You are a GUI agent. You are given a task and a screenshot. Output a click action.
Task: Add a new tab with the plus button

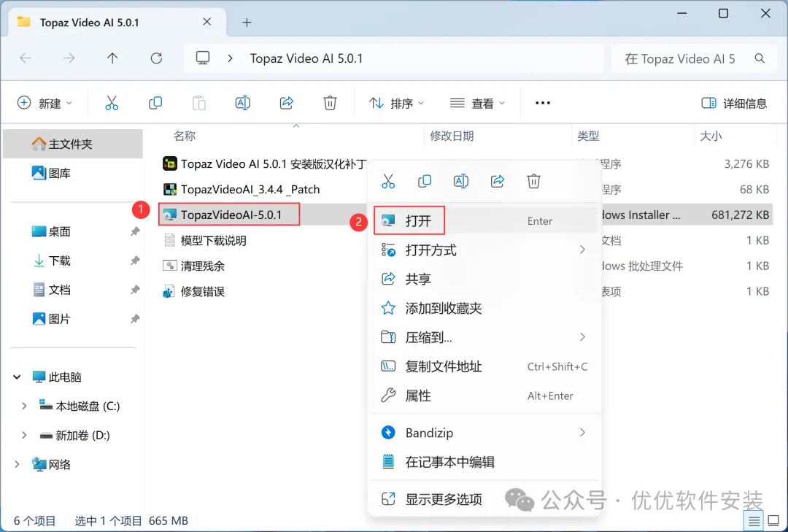coord(247,23)
